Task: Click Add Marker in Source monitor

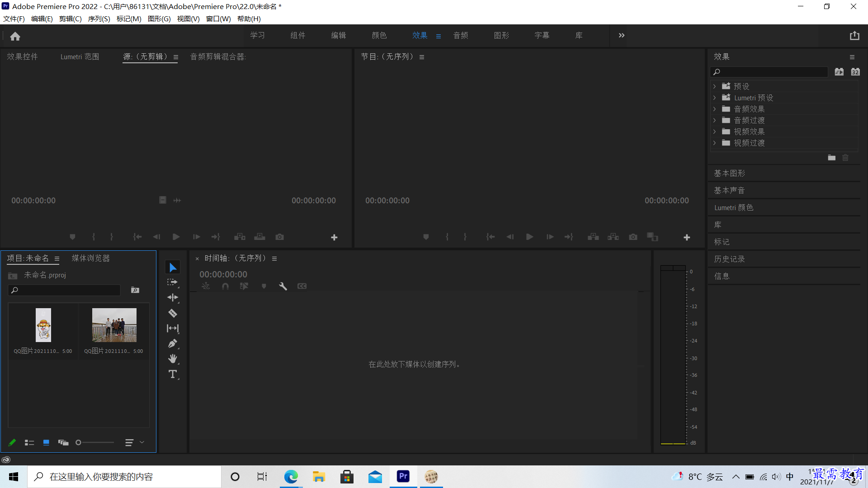Action: (72, 237)
